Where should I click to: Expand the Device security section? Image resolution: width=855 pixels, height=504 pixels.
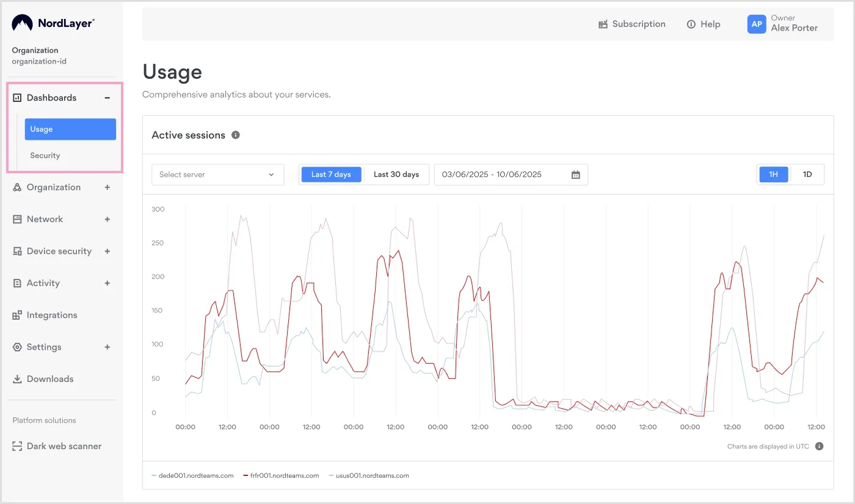click(107, 251)
